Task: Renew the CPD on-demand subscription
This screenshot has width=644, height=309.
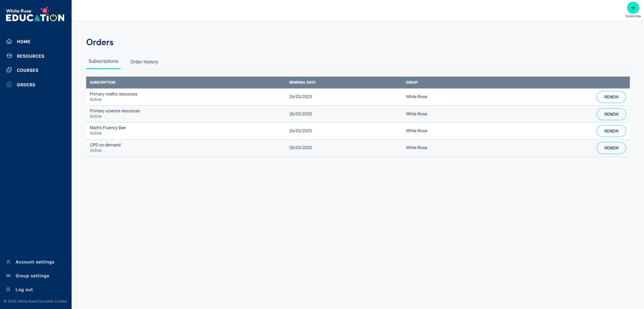Action: click(x=611, y=148)
